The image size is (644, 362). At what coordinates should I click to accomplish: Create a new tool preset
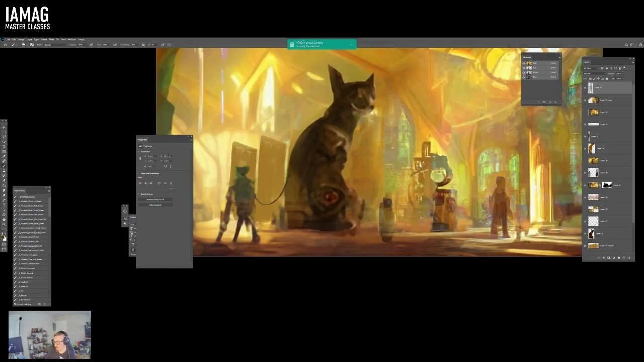coord(39,304)
